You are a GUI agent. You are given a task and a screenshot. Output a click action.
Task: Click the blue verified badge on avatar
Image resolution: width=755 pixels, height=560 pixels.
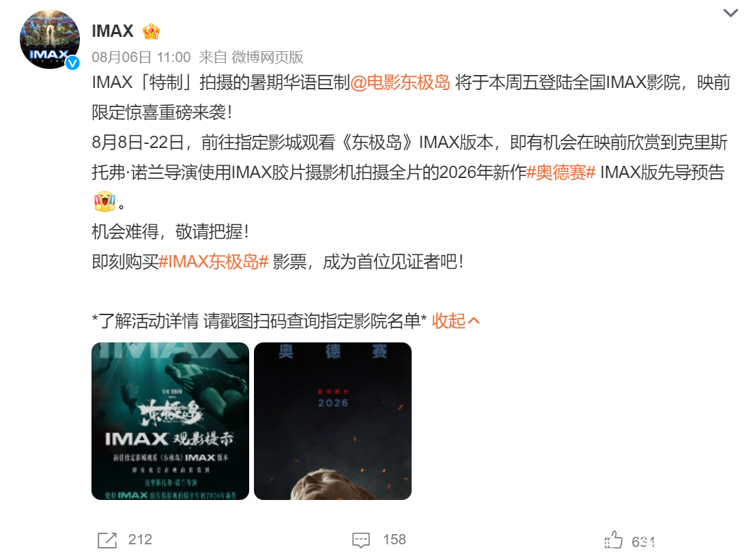pyautogui.click(x=73, y=63)
